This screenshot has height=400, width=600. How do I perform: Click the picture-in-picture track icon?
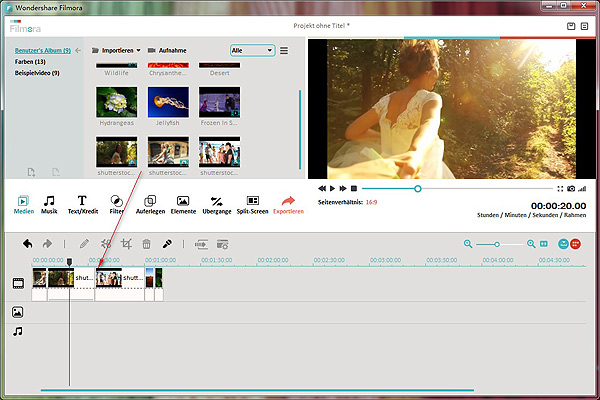pyautogui.click(x=18, y=312)
